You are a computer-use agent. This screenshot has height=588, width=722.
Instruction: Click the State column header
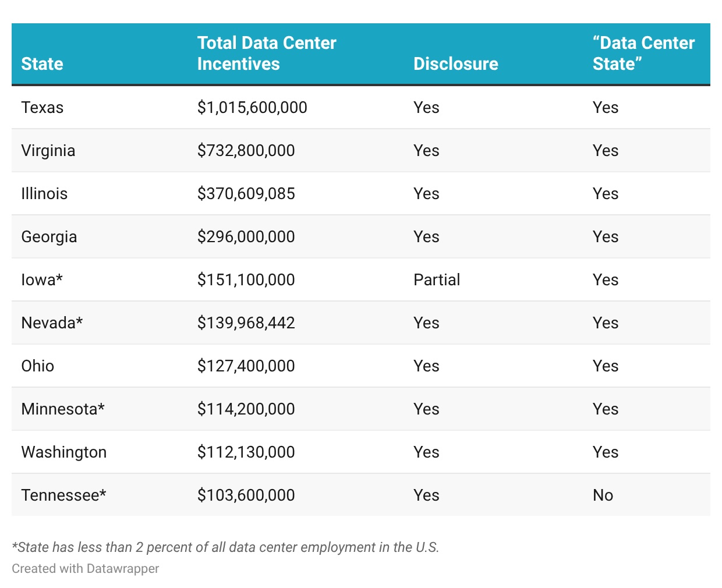click(42, 63)
